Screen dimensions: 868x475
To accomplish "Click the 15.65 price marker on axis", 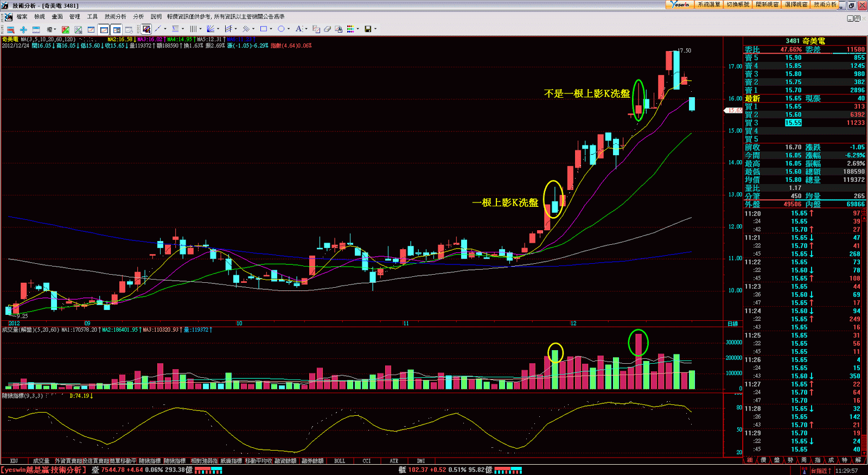I will (x=733, y=110).
